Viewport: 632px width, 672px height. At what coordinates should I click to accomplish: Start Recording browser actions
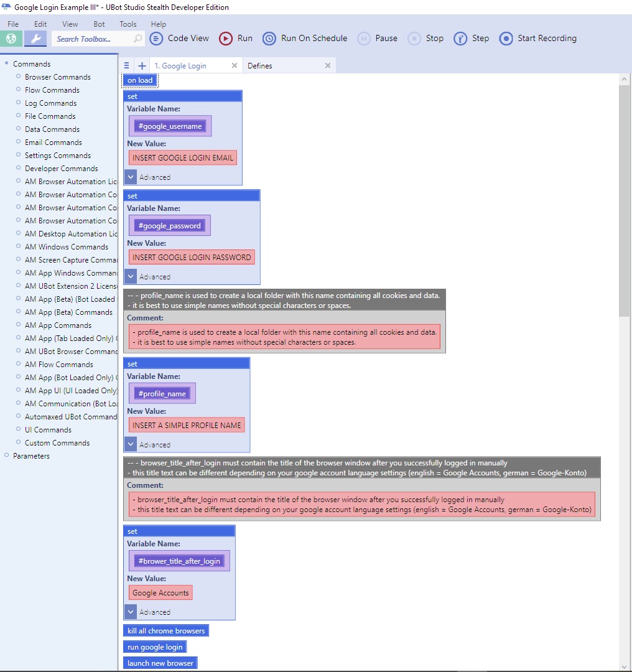pyautogui.click(x=538, y=38)
